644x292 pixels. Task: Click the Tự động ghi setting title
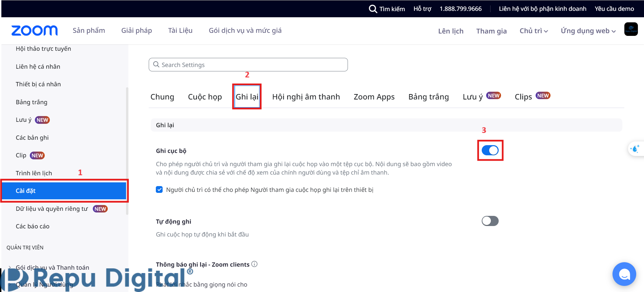click(x=173, y=222)
